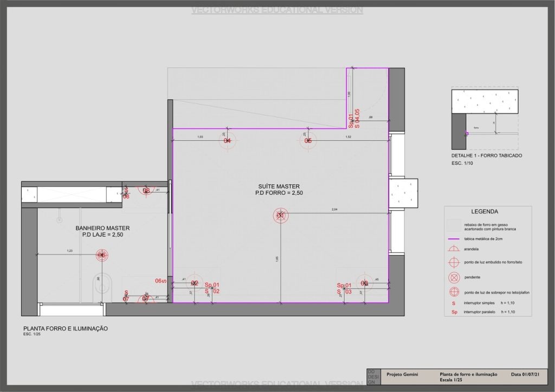This screenshot has height=392, width=555.
Task: Click the LEGENDA heading
Action: click(x=485, y=212)
